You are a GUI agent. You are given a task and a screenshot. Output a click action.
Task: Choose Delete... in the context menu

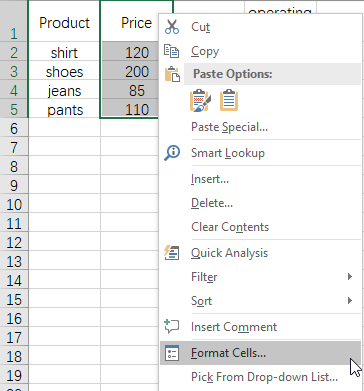[x=212, y=203]
